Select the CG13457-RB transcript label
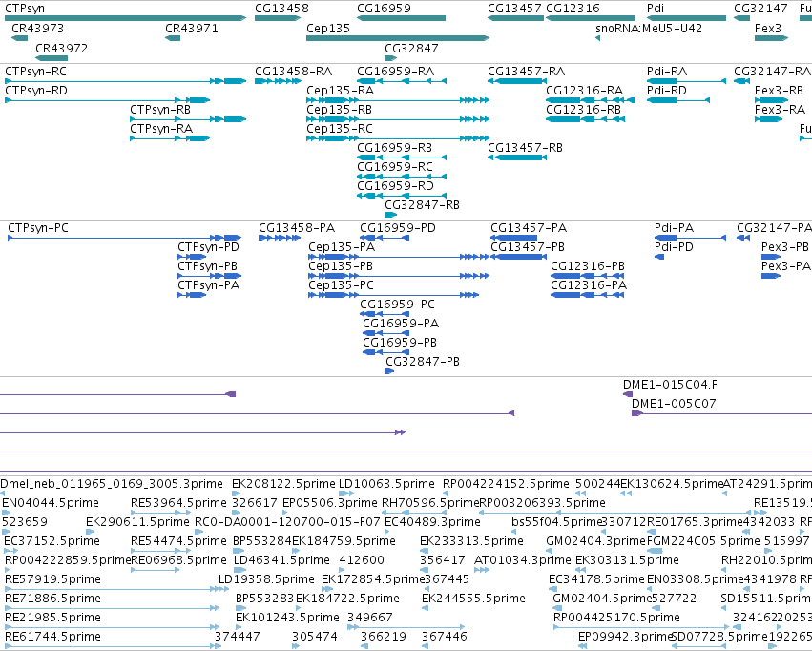 525,148
